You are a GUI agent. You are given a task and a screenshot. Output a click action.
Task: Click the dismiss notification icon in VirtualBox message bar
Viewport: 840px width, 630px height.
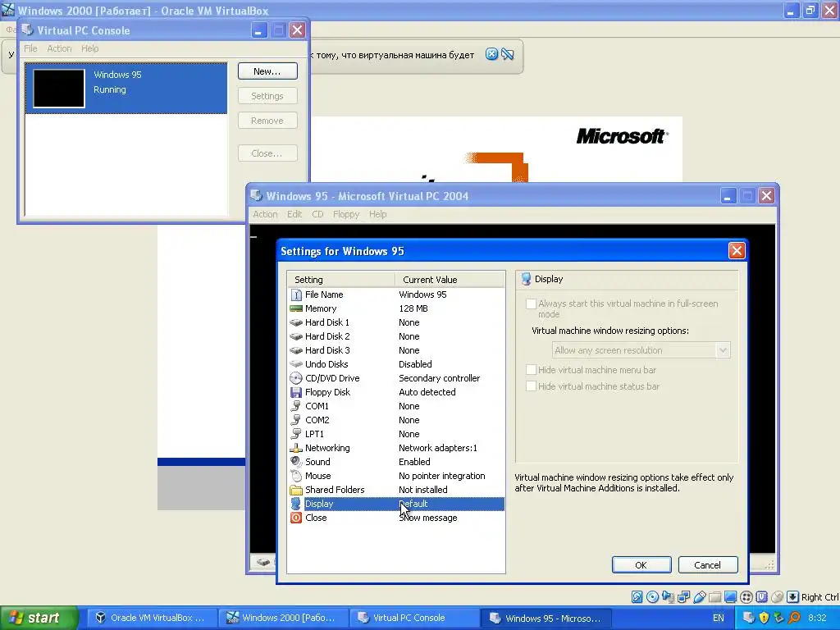(x=491, y=54)
